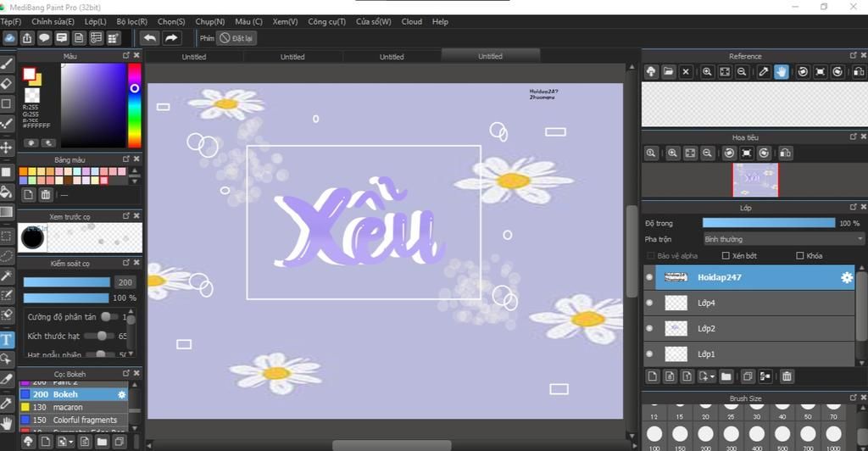Click the Đặt lại reset button

point(236,38)
